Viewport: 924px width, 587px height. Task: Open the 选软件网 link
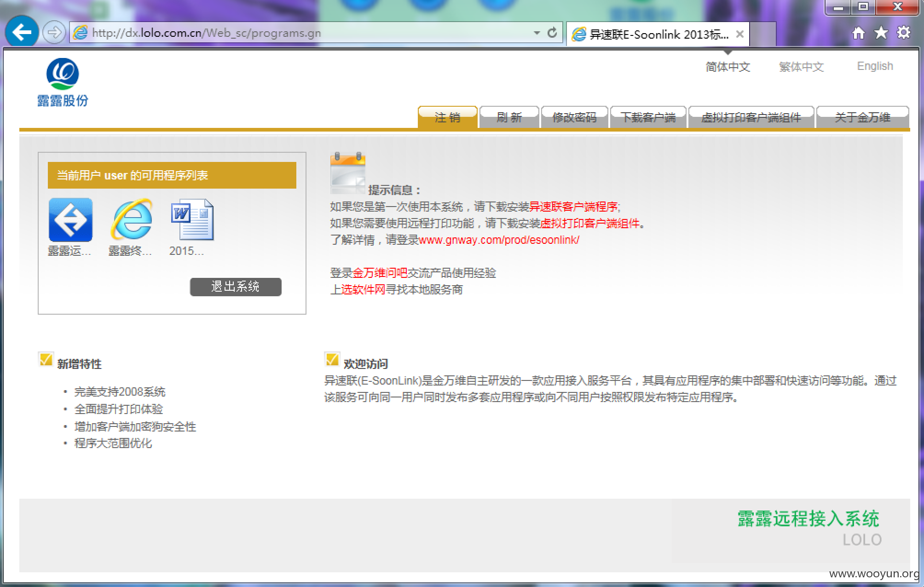click(x=363, y=289)
